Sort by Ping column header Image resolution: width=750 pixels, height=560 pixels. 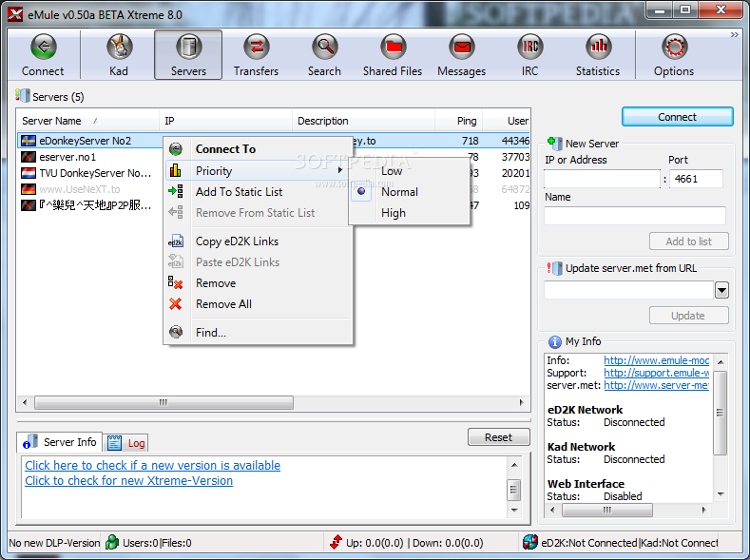pos(459,121)
